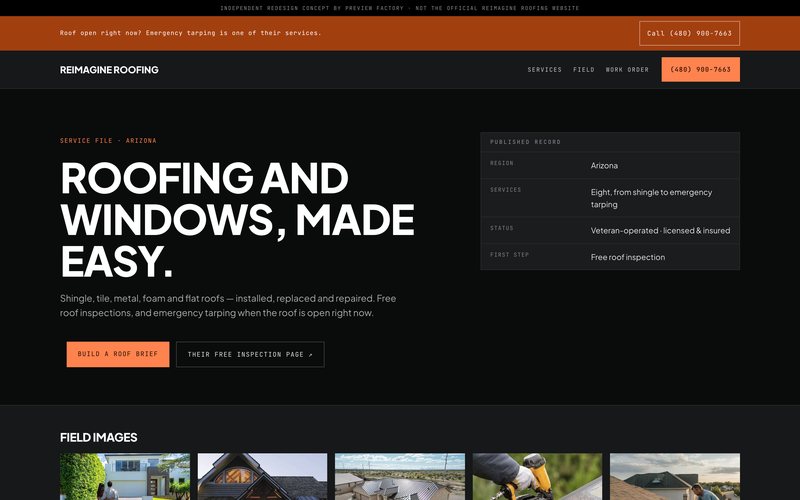
Task: Click the Call (480) 900-7663 banner button
Action: [689, 33]
